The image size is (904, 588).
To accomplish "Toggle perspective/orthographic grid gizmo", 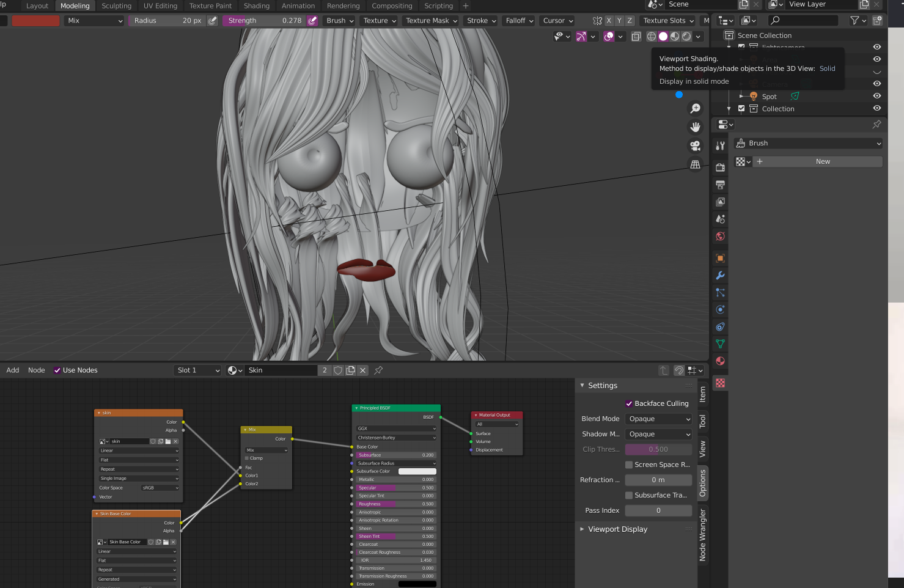I will click(695, 164).
